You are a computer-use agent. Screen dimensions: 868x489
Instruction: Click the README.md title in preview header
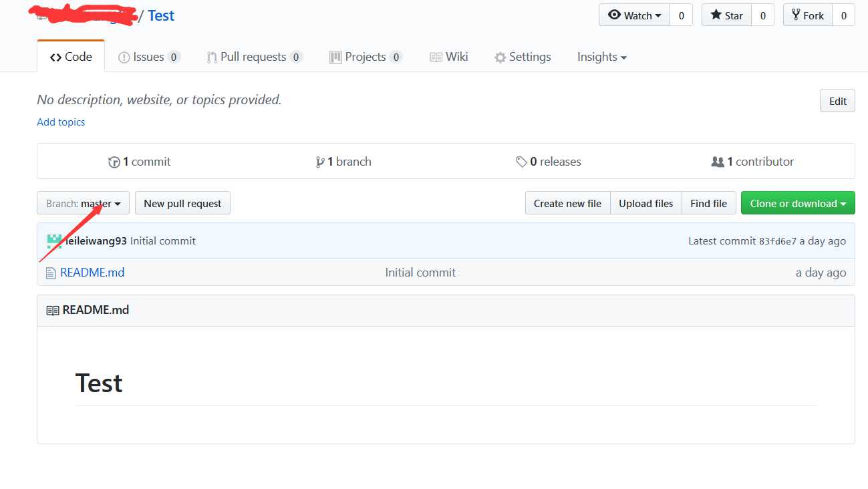coord(96,310)
